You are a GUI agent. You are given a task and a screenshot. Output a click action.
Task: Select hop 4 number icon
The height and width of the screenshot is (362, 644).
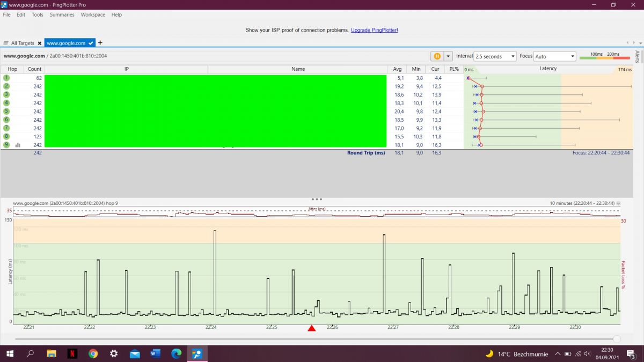(6, 103)
